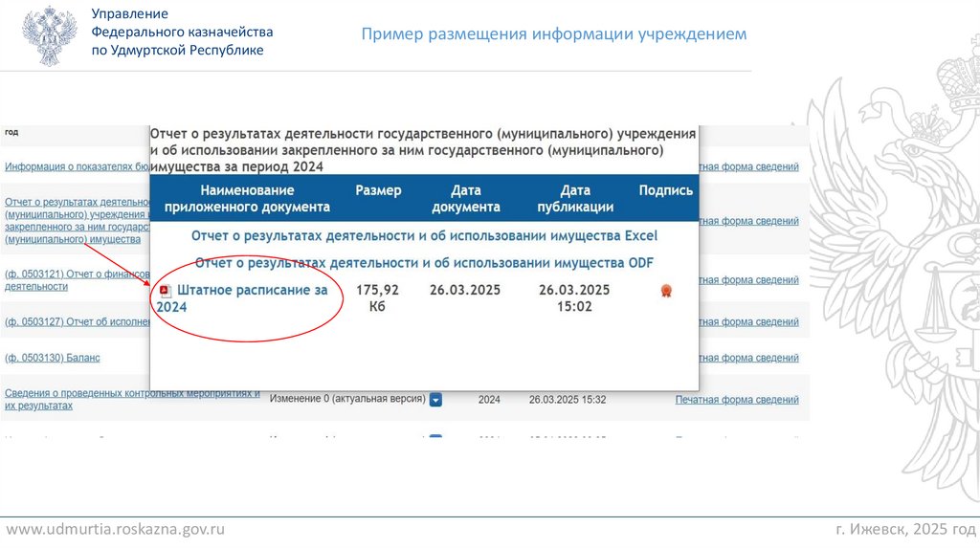Click the Размер column header
The image size is (980, 549).
[x=378, y=190]
